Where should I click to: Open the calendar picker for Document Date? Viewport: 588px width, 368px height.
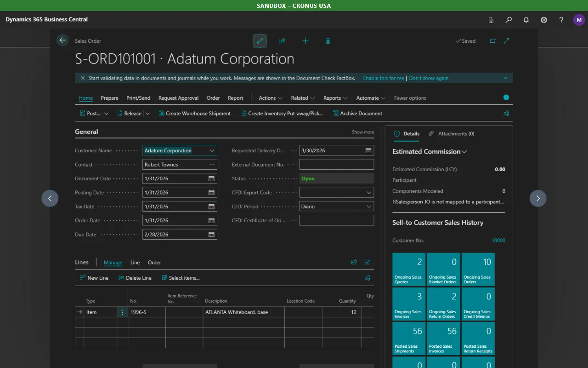[211, 178]
